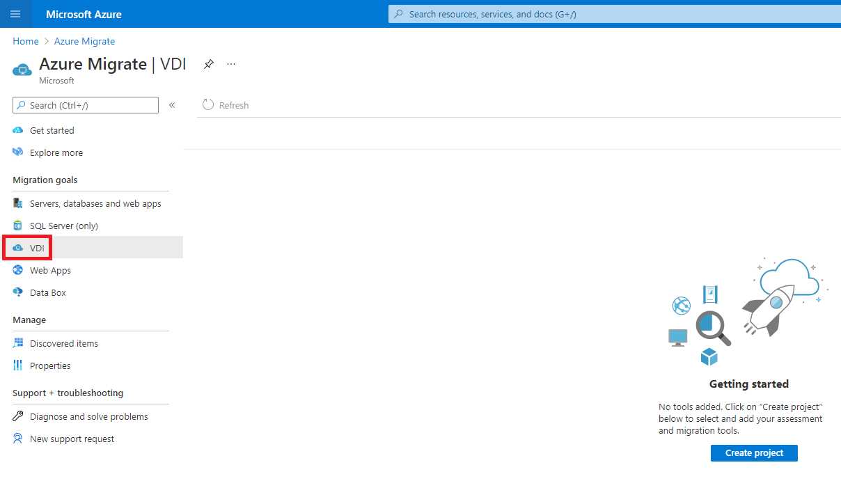
Task: Open the Explore more section
Action: [x=56, y=152]
